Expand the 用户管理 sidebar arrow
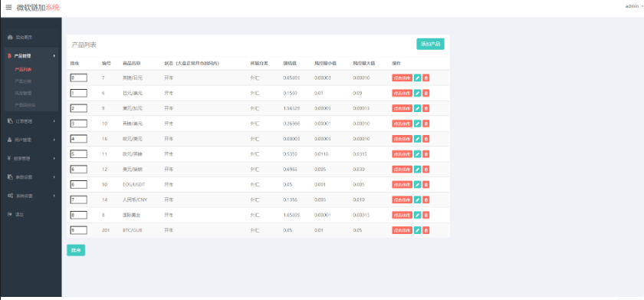644x300 pixels. [54, 140]
